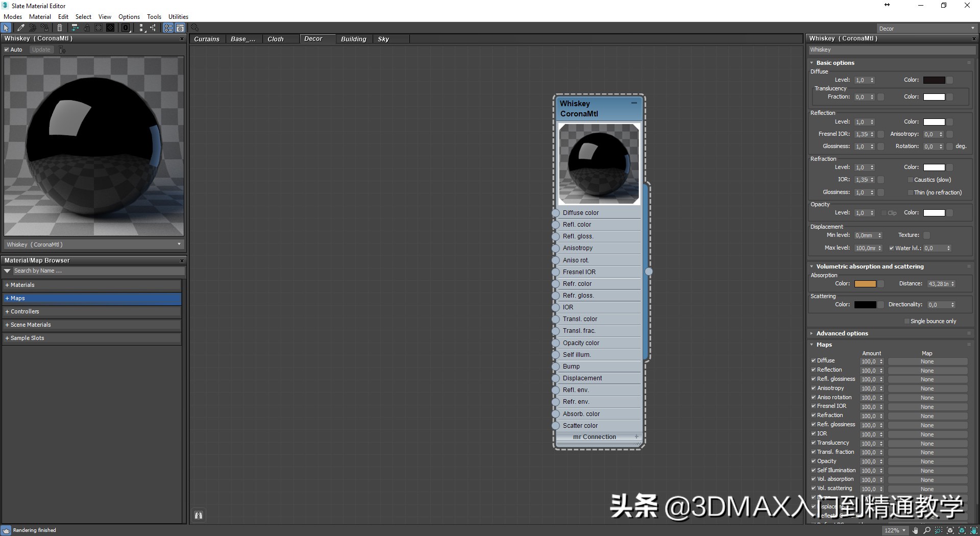The image size is (980, 536).
Task: Click the Zoom Region icon near zoom percentage
Action: click(x=939, y=530)
